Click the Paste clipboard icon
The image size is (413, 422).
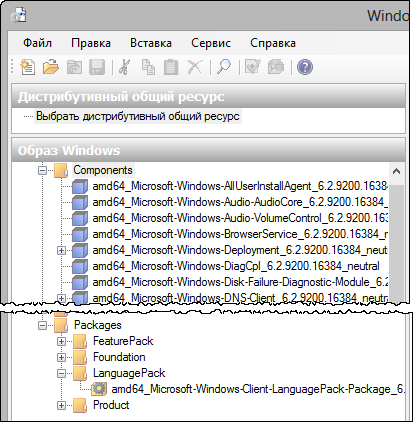tap(171, 67)
